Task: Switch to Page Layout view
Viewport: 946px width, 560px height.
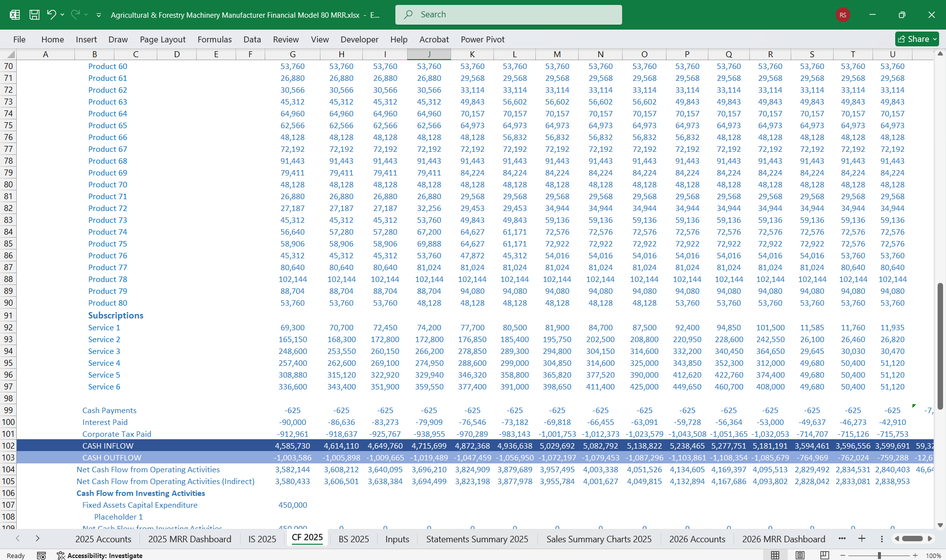Action: (x=800, y=555)
